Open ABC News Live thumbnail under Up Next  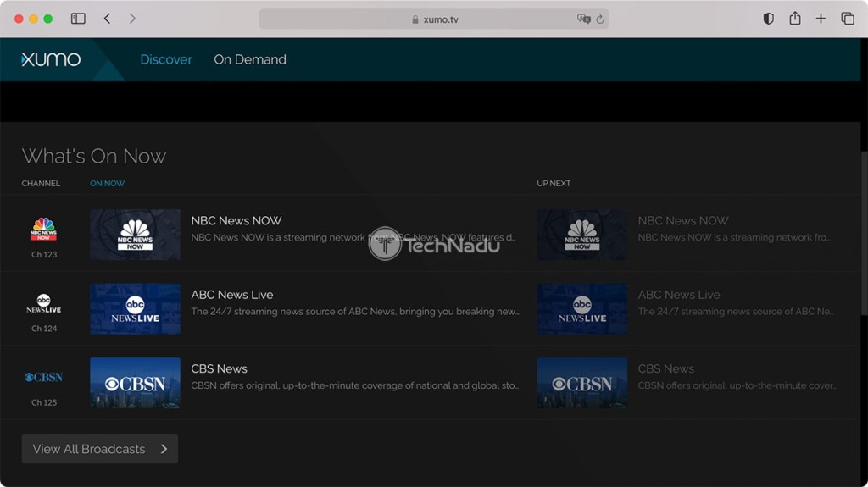click(581, 309)
